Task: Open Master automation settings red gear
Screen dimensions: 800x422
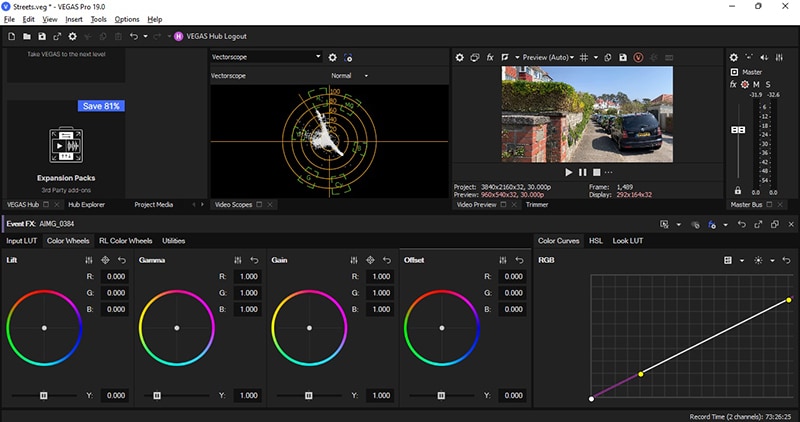Action: point(745,85)
